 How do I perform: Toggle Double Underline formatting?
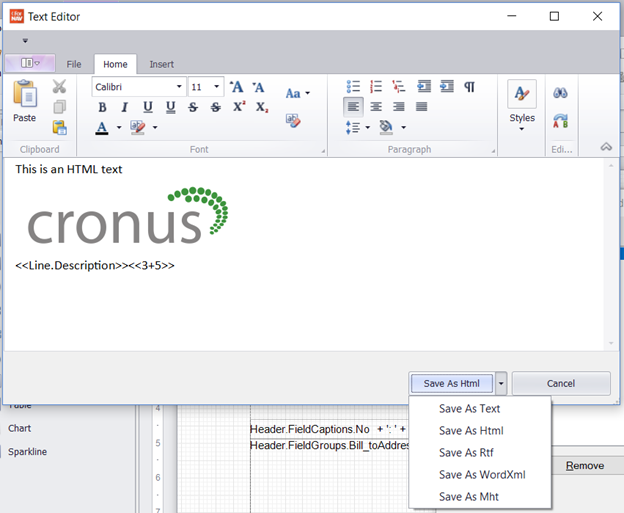click(170, 107)
